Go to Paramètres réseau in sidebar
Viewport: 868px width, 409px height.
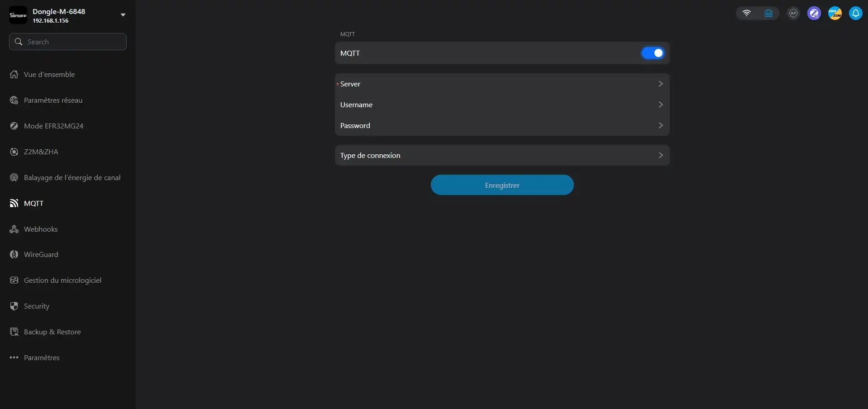[x=53, y=100]
